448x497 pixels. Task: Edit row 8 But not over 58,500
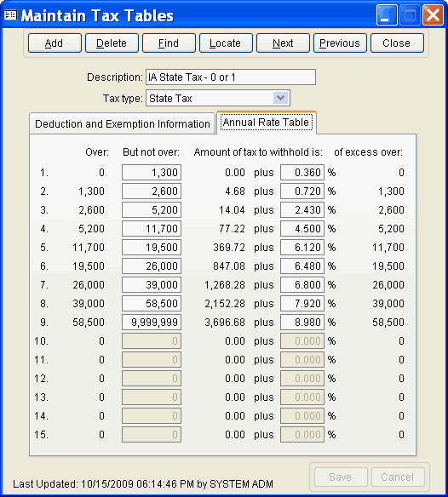tap(152, 303)
